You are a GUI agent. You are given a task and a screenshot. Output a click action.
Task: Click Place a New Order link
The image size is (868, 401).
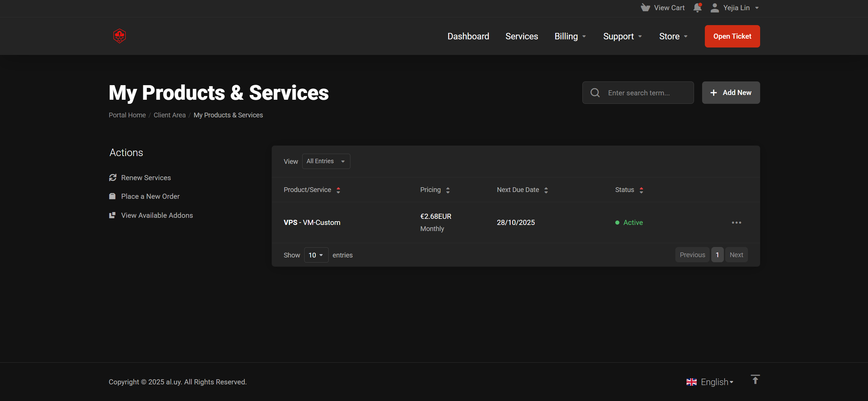click(150, 196)
